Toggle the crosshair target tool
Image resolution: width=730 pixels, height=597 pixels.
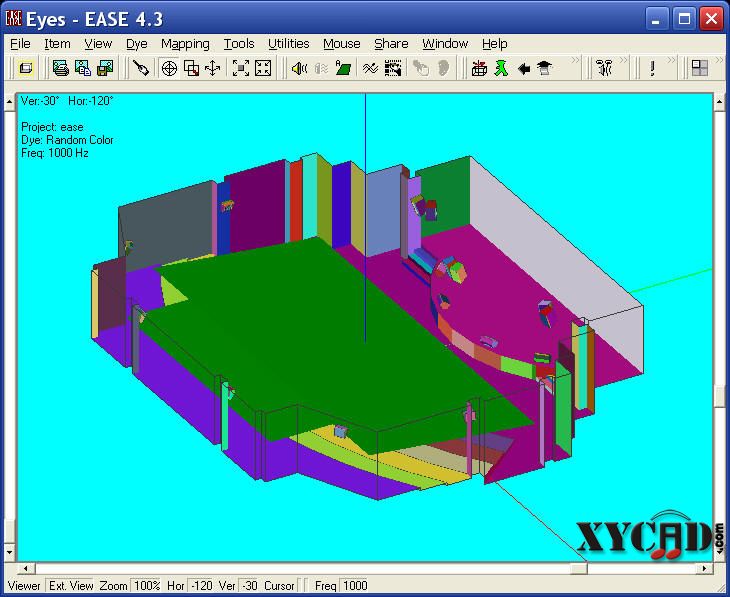coord(169,68)
